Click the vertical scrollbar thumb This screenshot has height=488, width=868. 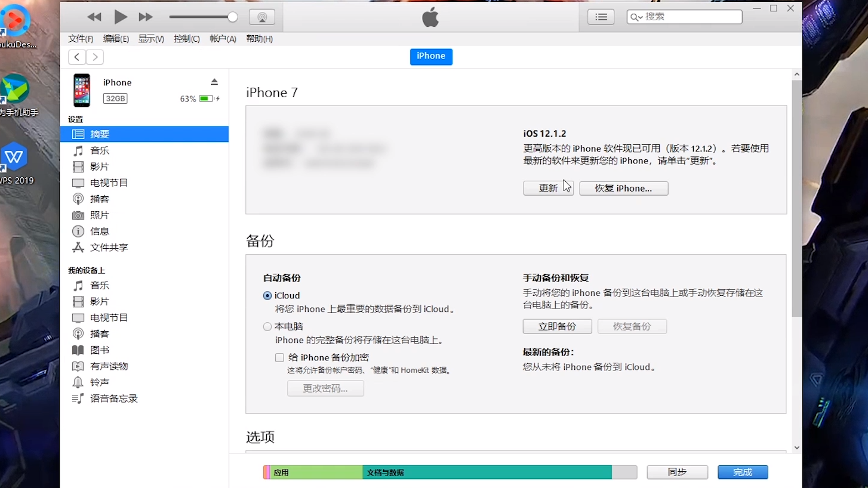coord(797,198)
